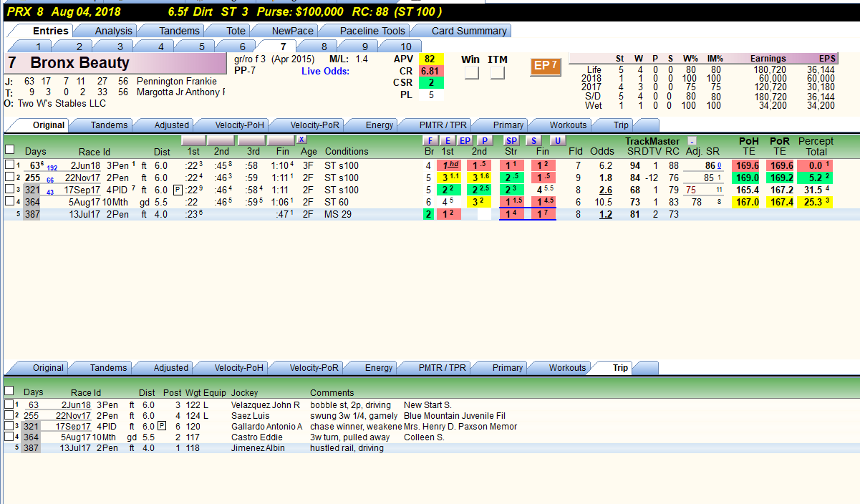Click the minus button above Adj. SR
Screen dimensions: 860x504
692,141
